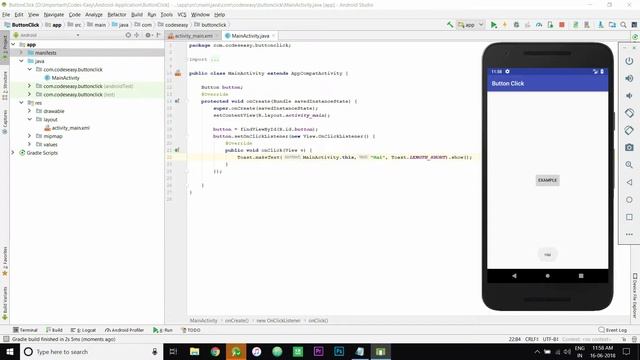Click the onCreate() breadcrumb below editor
The width and height of the screenshot is (640, 360).
tap(237, 320)
